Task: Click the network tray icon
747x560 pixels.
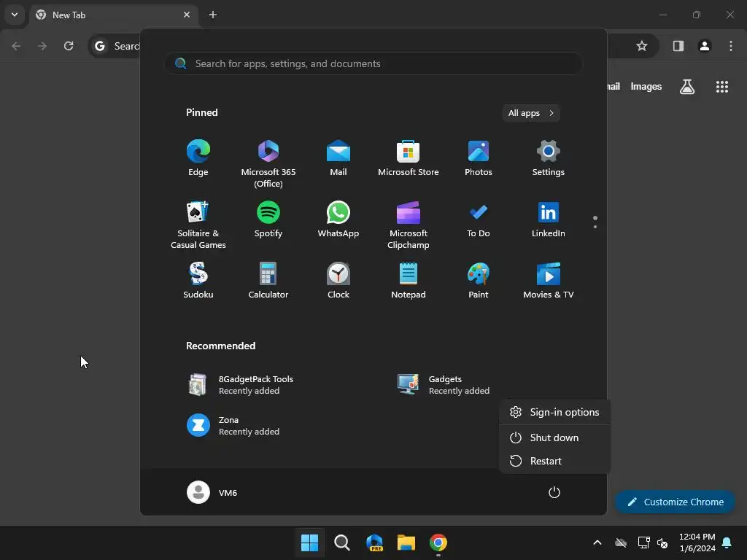Action: pos(643,542)
